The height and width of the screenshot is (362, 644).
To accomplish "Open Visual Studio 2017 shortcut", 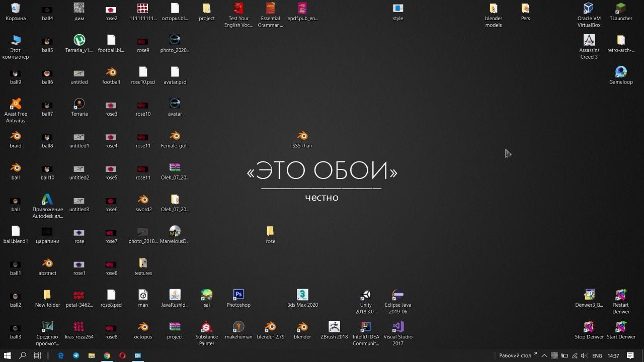I will (x=398, y=333).
